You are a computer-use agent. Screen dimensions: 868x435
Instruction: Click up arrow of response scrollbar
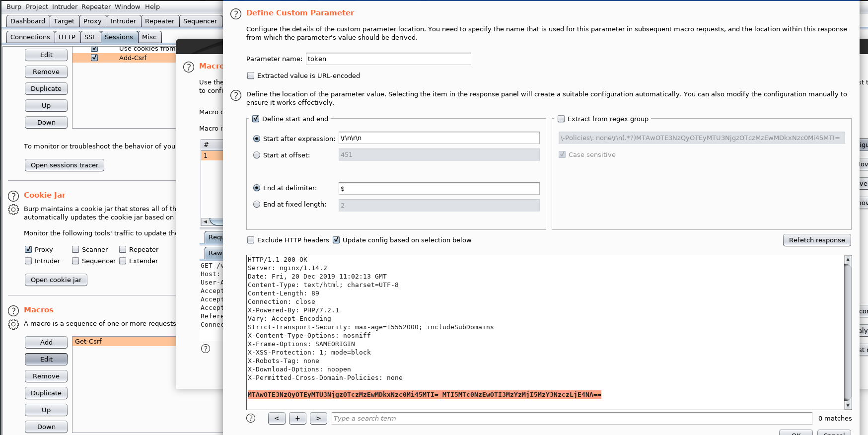(848, 259)
